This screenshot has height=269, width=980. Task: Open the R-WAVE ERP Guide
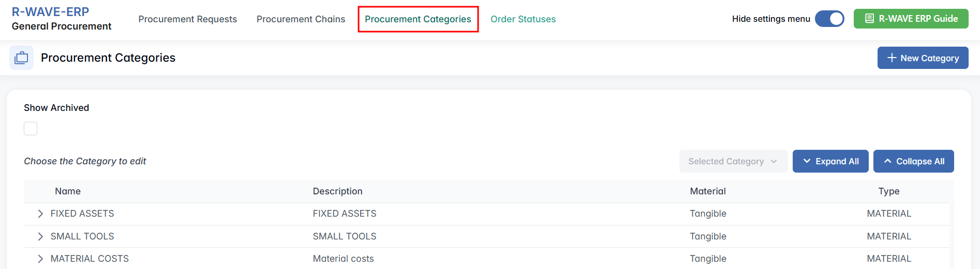911,19
